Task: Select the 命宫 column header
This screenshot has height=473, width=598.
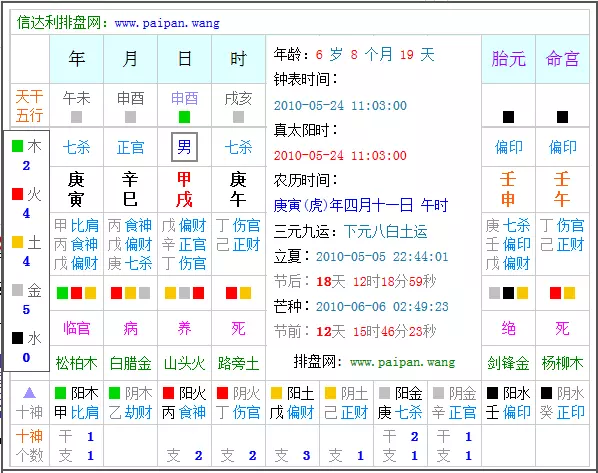Action: click(x=563, y=59)
